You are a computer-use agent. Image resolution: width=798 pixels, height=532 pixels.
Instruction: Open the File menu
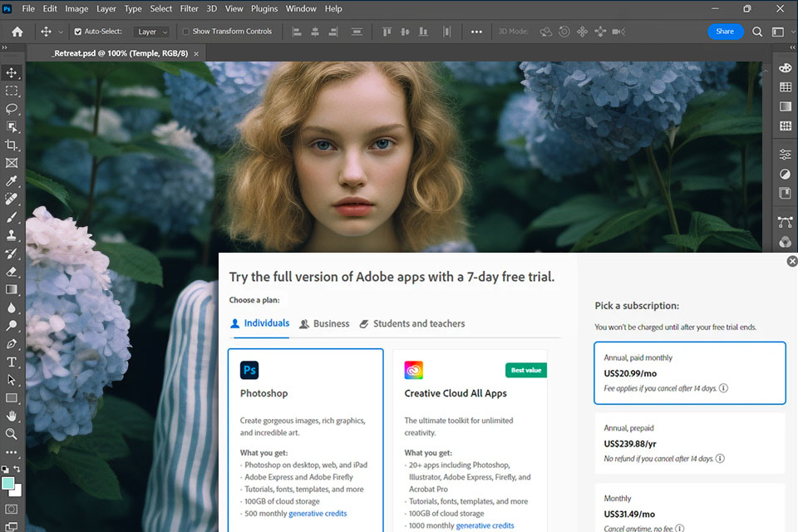click(28, 8)
